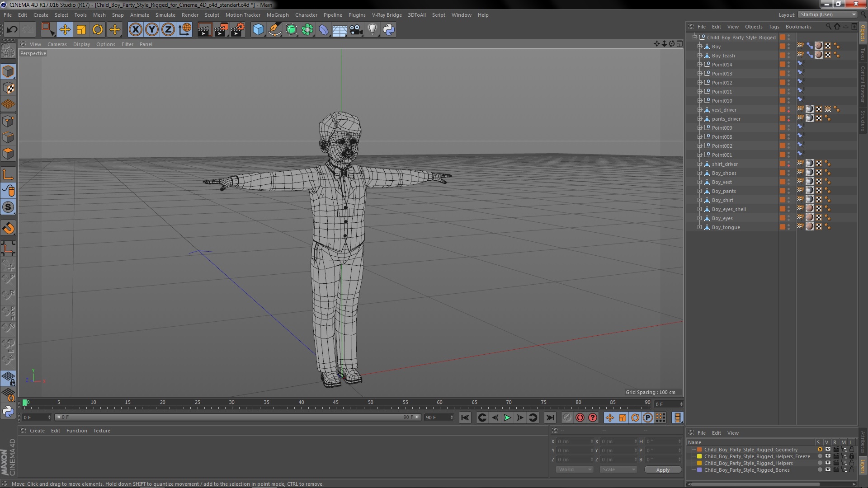Click the green Subdivision Surface generator icon
The width and height of the screenshot is (868, 488).
(x=291, y=30)
